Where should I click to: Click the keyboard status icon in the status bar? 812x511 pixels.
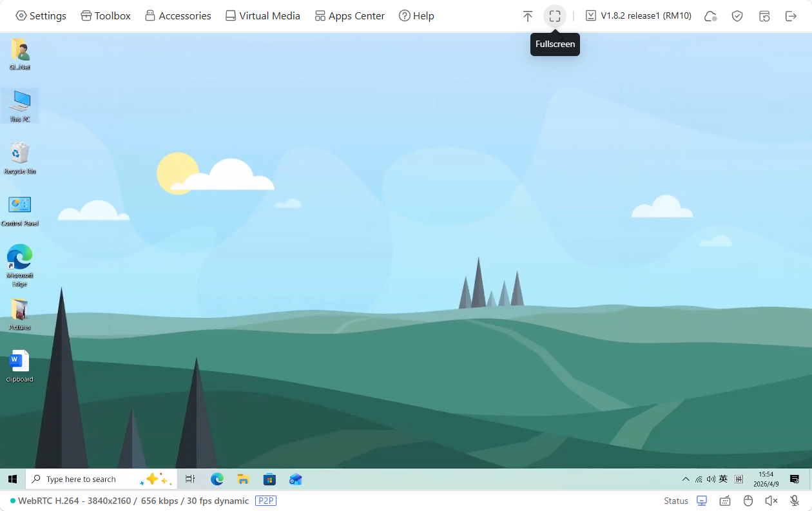point(724,501)
